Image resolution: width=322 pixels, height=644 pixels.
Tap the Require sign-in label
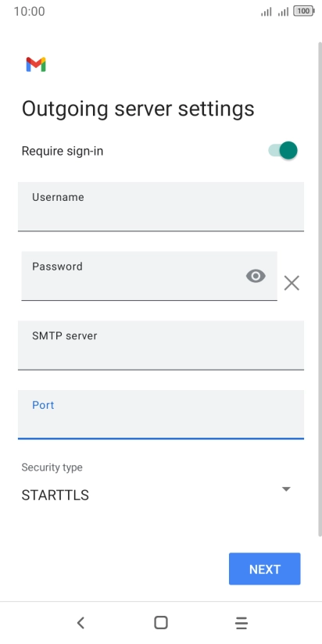click(x=63, y=151)
